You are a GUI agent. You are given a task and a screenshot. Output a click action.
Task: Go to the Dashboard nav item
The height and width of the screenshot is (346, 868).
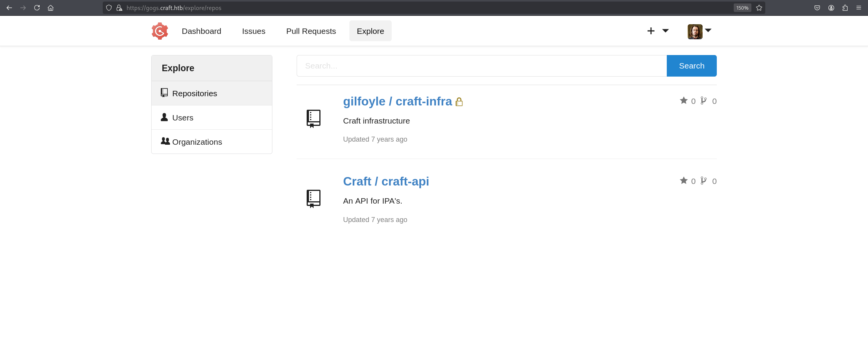point(201,31)
